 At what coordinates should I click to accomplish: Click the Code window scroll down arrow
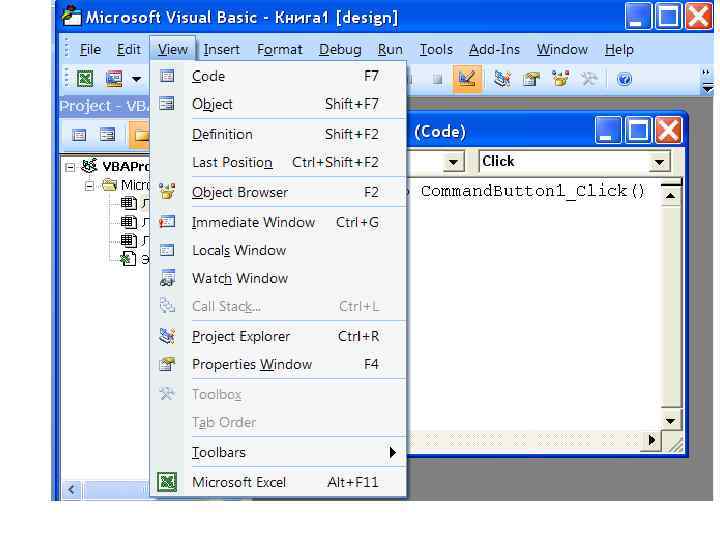[x=670, y=421]
